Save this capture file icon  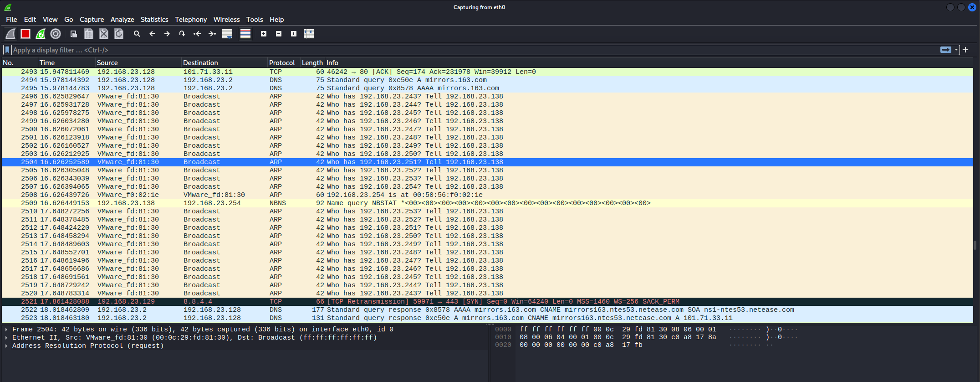[x=89, y=34]
